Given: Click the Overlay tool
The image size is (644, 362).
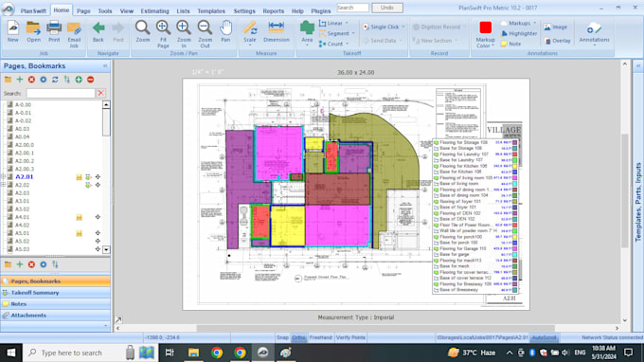Looking at the screenshot, I should [557, 41].
